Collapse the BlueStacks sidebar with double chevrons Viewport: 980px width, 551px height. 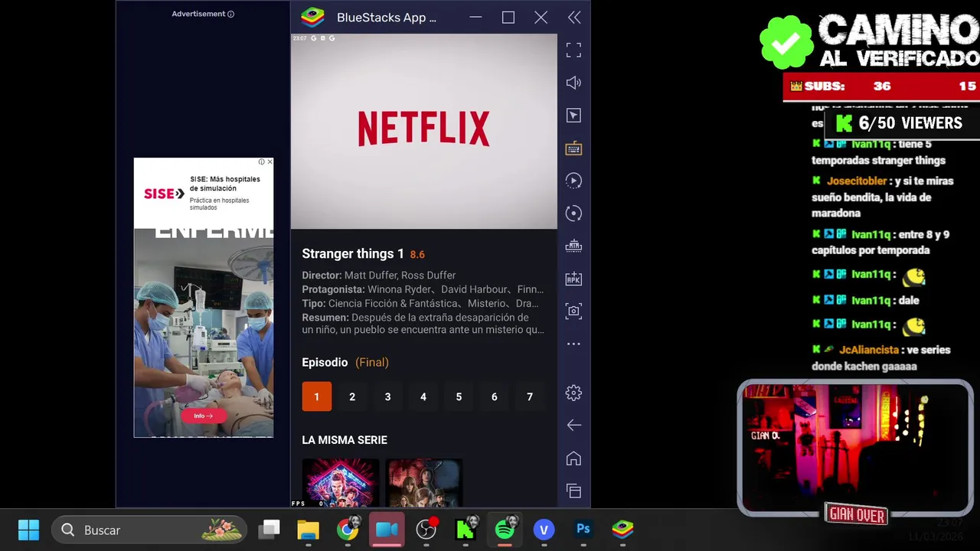tap(574, 18)
